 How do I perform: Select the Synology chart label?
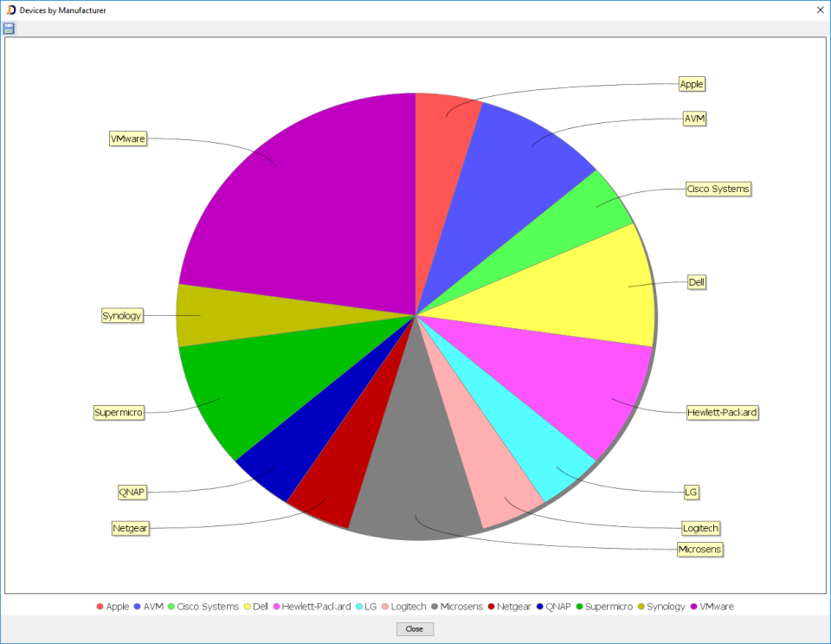[x=122, y=316]
